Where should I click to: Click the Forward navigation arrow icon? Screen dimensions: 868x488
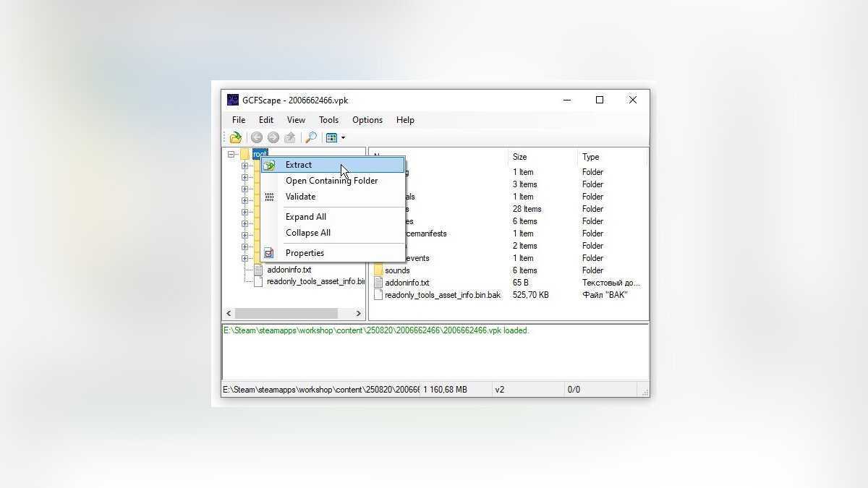273,137
